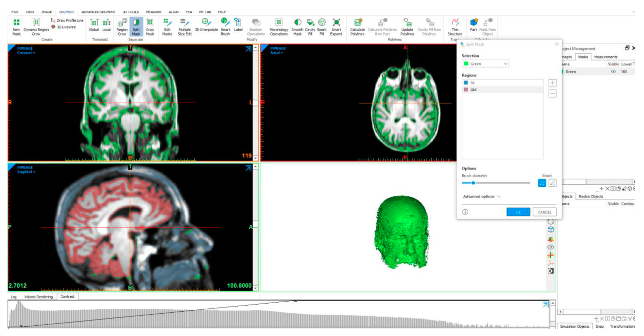Open the ADVANCED SEGMENT ribbon tab
Viewport: 644px width, 336px height.
(98, 12)
